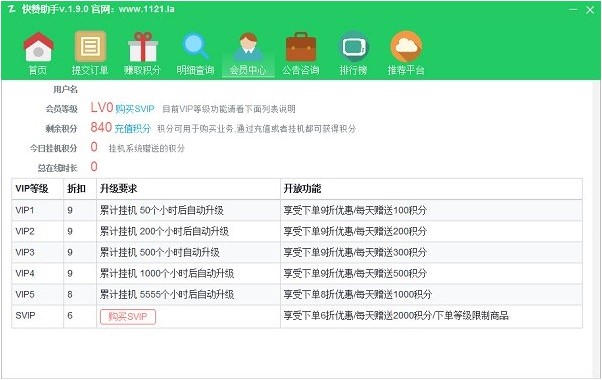This screenshot has width=602, height=380.
Task: Select the VIP1 row cell
Action: [x=38, y=210]
